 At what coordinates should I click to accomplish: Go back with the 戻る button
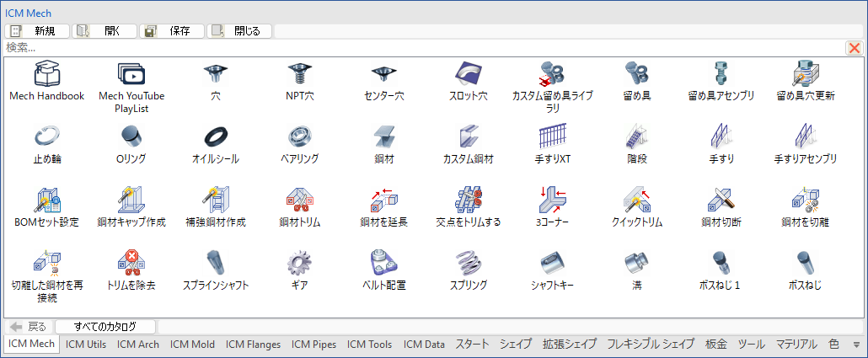29,327
